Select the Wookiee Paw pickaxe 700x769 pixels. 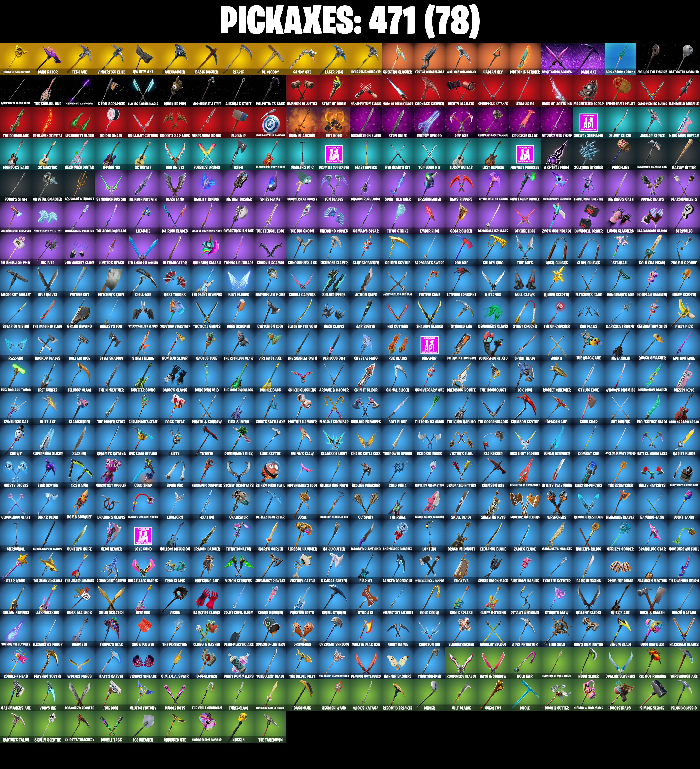(x=175, y=91)
